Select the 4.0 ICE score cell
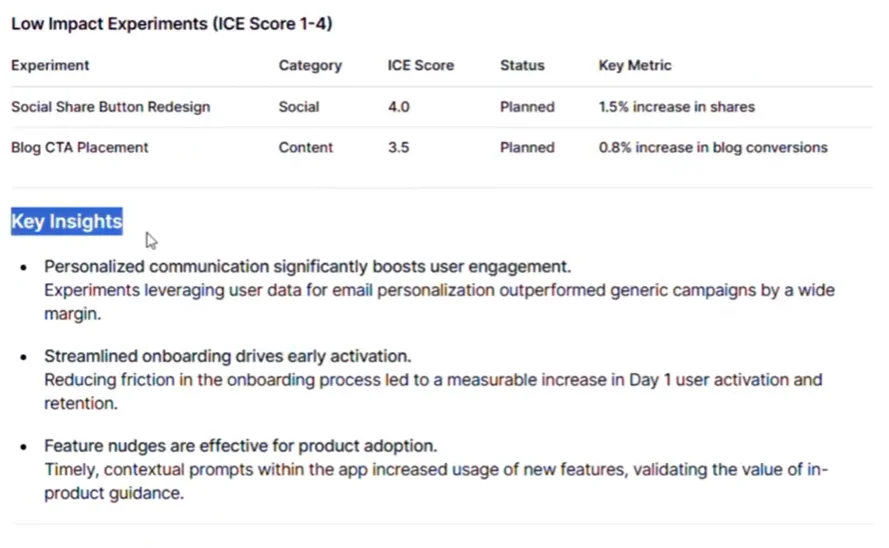This screenshot has width=889, height=548. 399,107
